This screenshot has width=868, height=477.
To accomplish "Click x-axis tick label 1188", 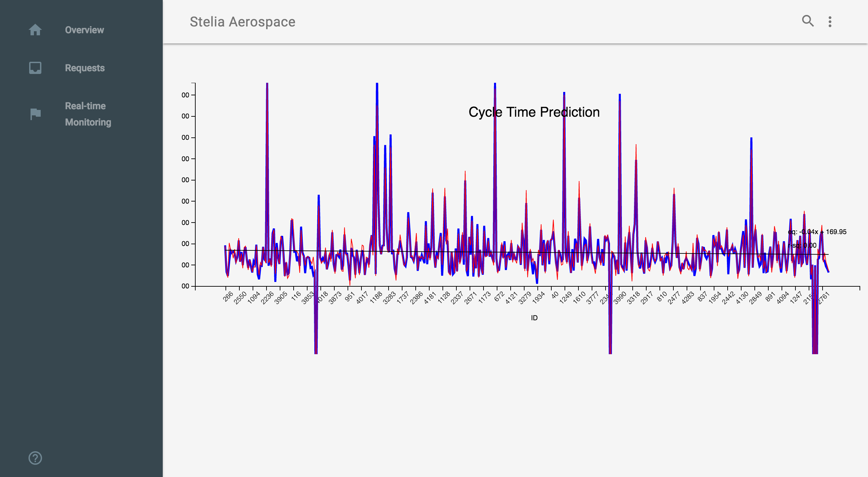I will pyautogui.click(x=376, y=297).
